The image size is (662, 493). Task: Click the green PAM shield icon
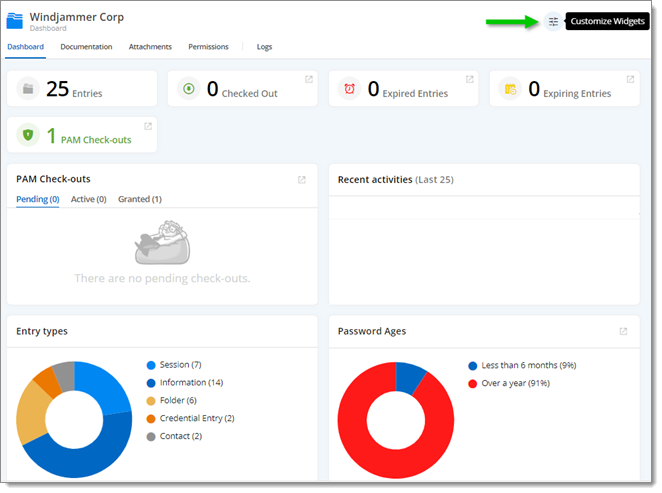click(28, 135)
